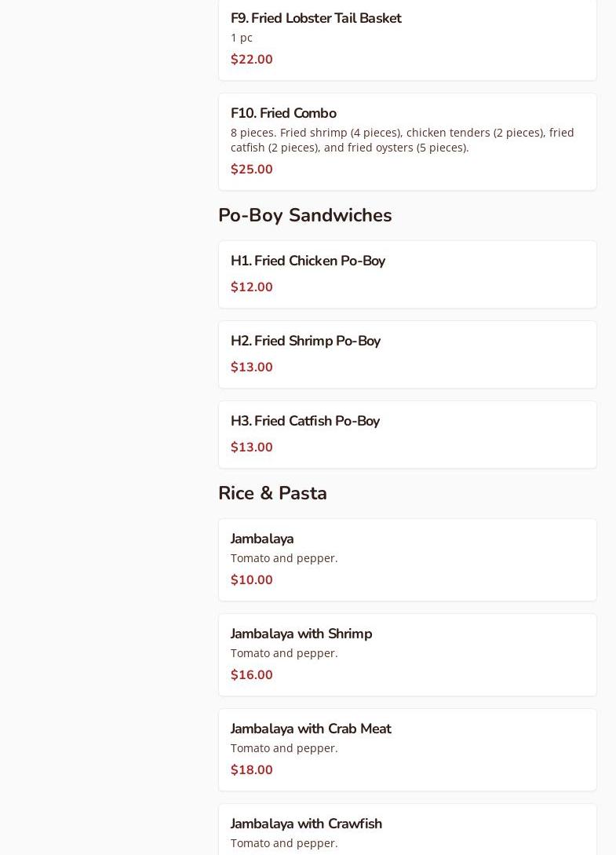Click the Fried Combo 8 pieces description
The height and width of the screenshot is (855, 616).
pos(402,140)
